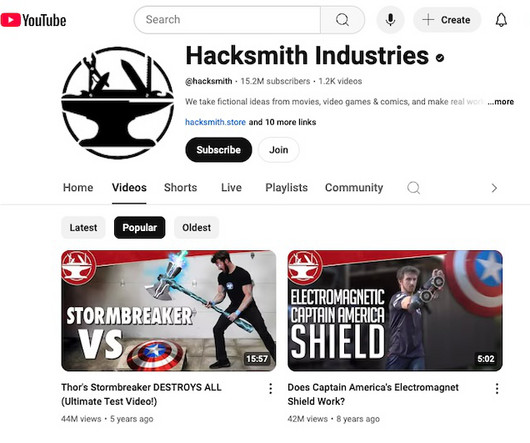This screenshot has height=443, width=530.
Task: Click the magnifier search button in the top bar
Action: (x=342, y=20)
